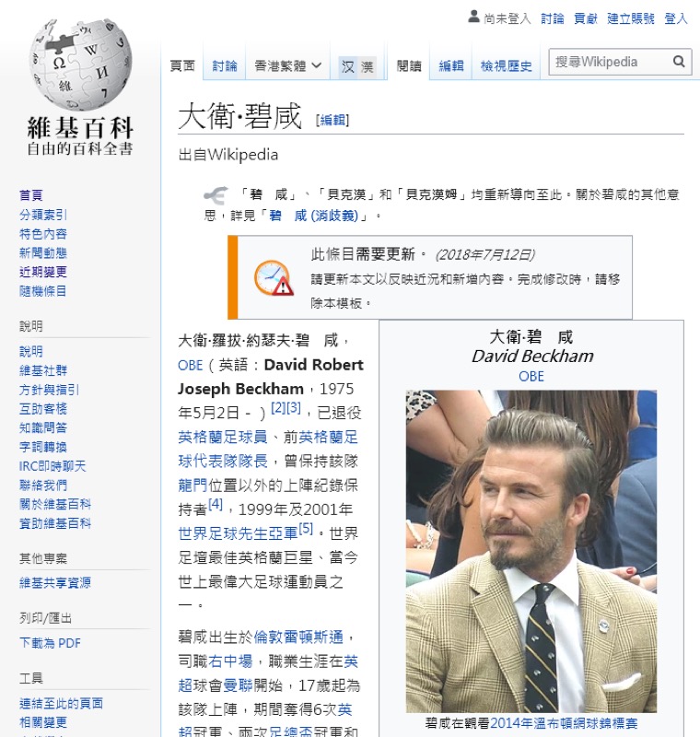Viewport: 700px width, 737px height.
Task: Open 特色內容 in the sidebar
Action: tap(43, 234)
